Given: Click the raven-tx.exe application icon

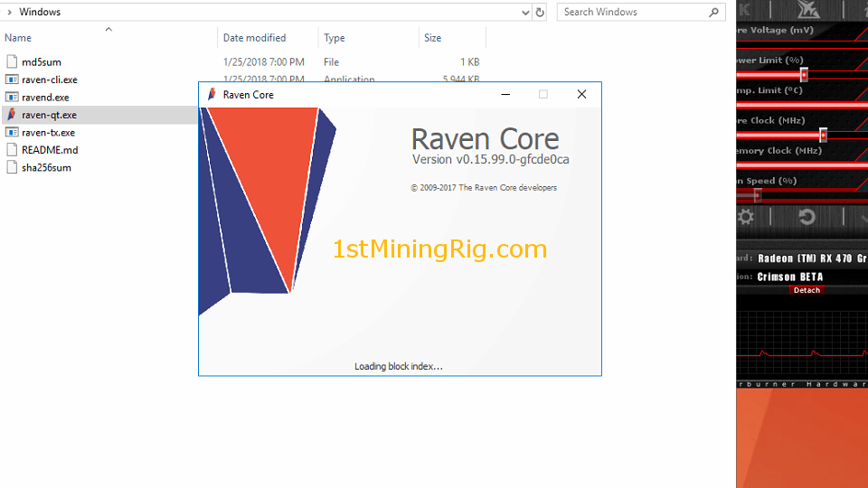Looking at the screenshot, I should (x=12, y=132).
